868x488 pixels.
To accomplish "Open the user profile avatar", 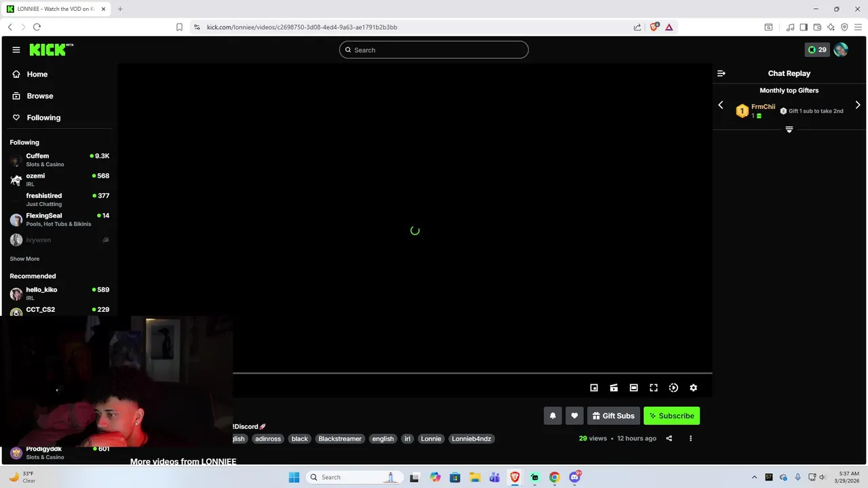I will [841, 49].
